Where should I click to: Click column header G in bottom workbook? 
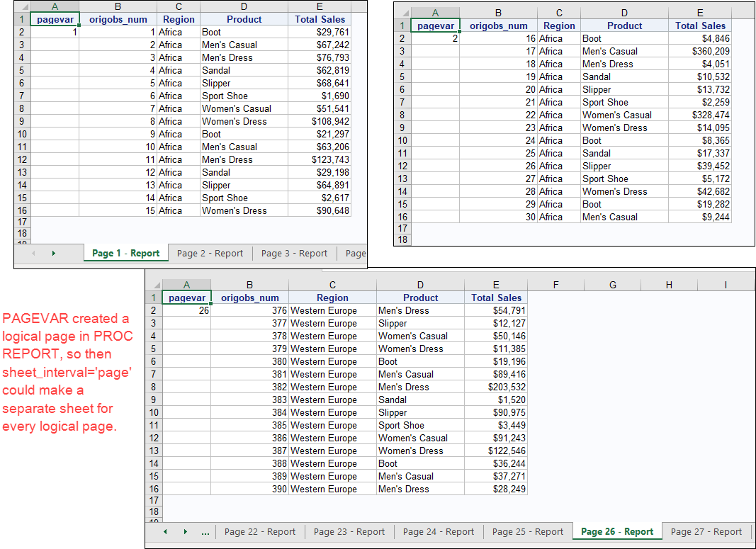612,284
